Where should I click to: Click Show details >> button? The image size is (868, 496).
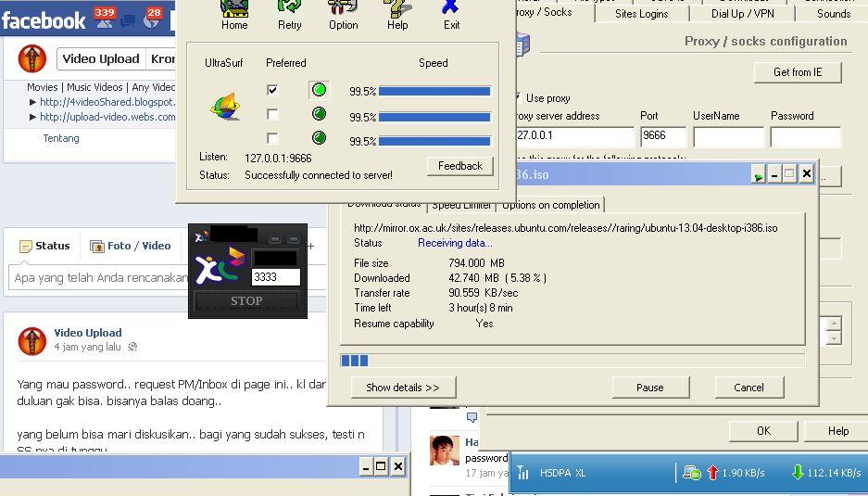point(403,388)
